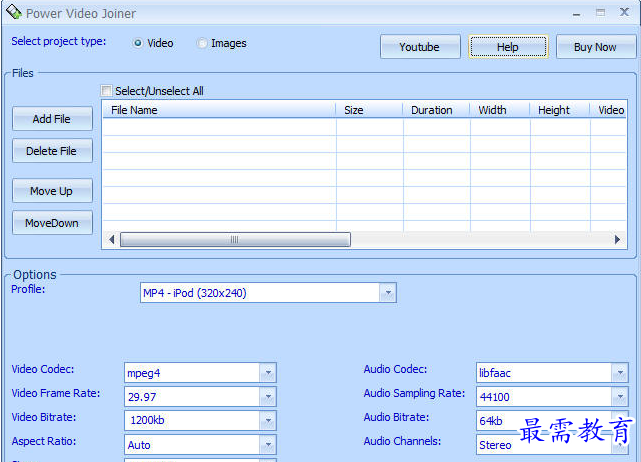Sort by Size column header
Viewport: 641px width, 462px height.
click(370, 110)
